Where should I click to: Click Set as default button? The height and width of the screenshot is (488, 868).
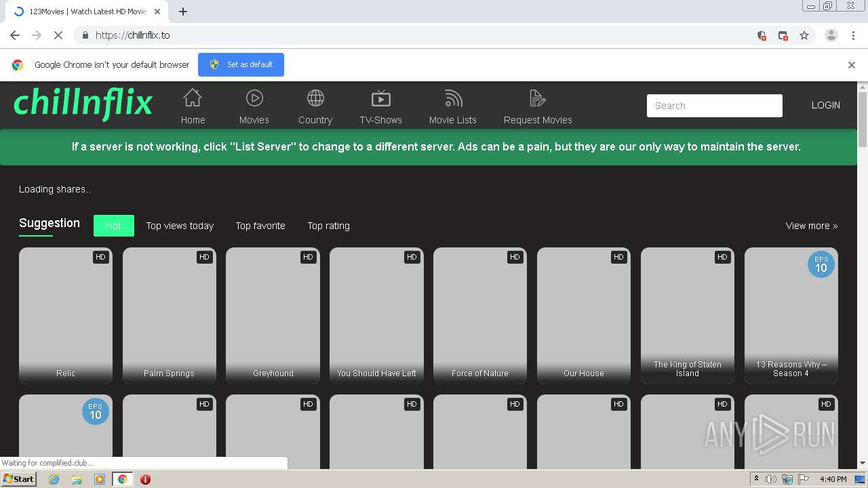241,65
